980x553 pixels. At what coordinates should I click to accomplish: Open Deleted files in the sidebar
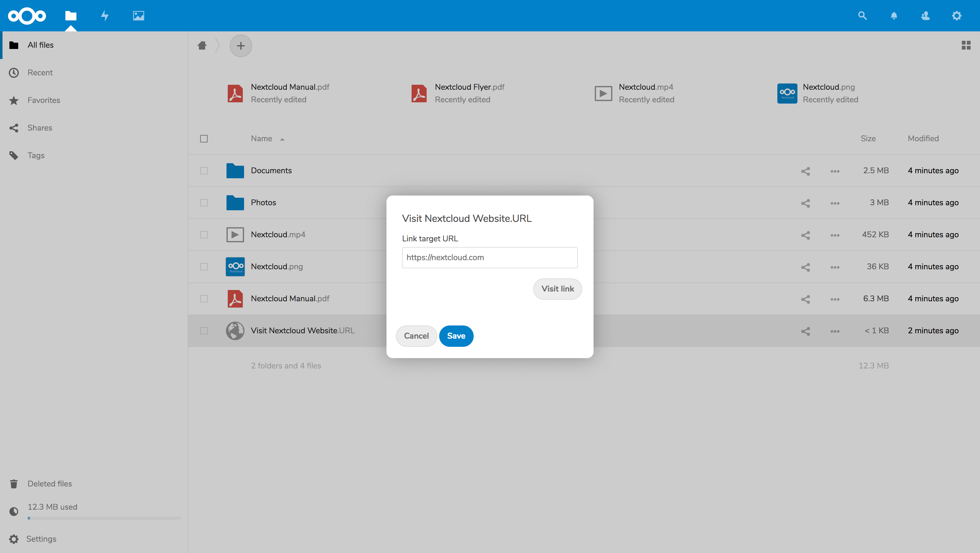pyautogui.click(x=50, y=483)
